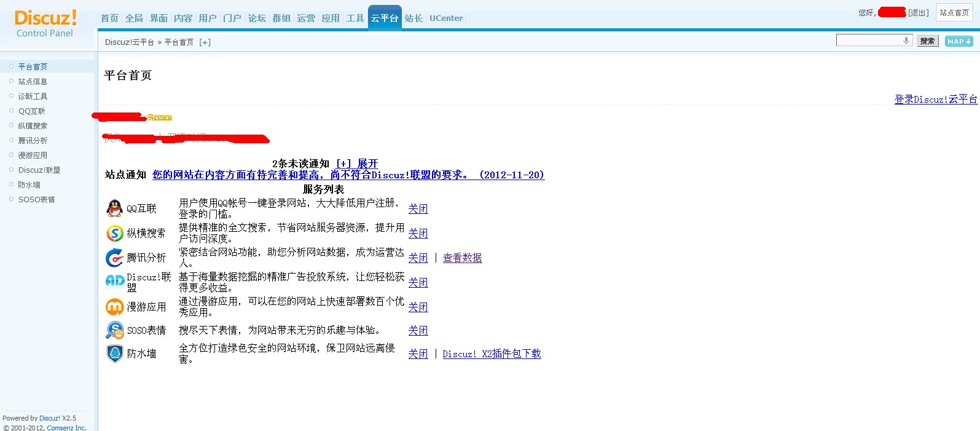Click the Discuz! link in footer
Screen dimensions: 980x431
coord(50,418)
